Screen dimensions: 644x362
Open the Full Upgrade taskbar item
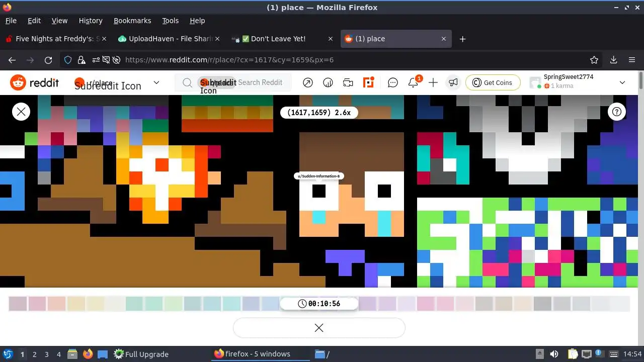click(x=141, y=354)
